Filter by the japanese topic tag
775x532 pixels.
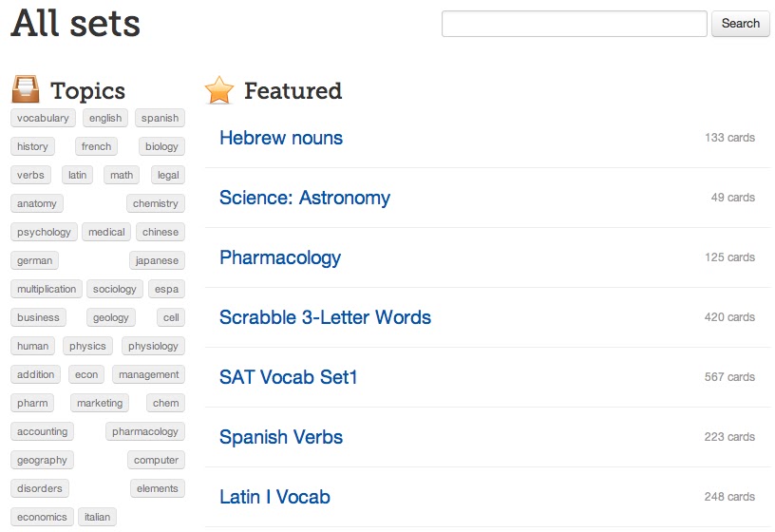[157, 260]
